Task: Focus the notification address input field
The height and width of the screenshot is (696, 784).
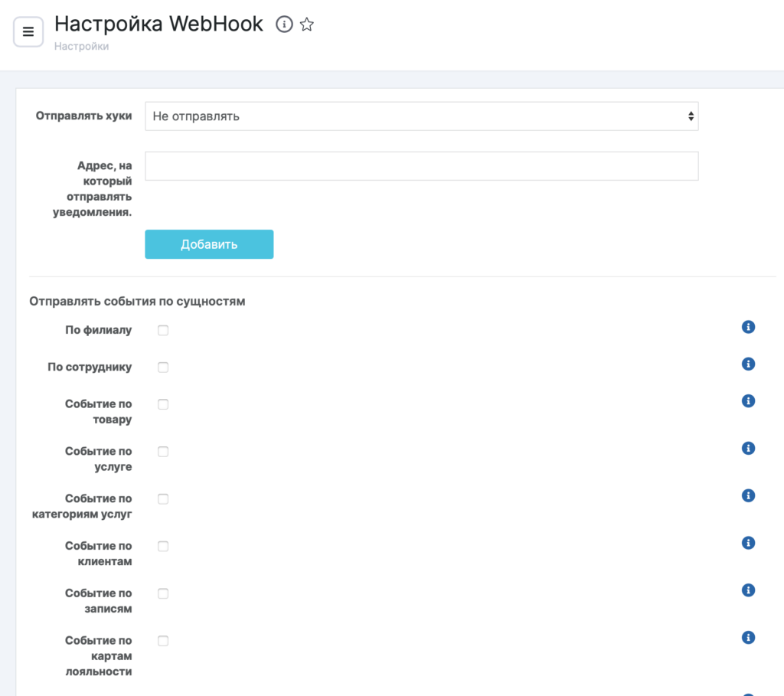Action: point(421,166)
